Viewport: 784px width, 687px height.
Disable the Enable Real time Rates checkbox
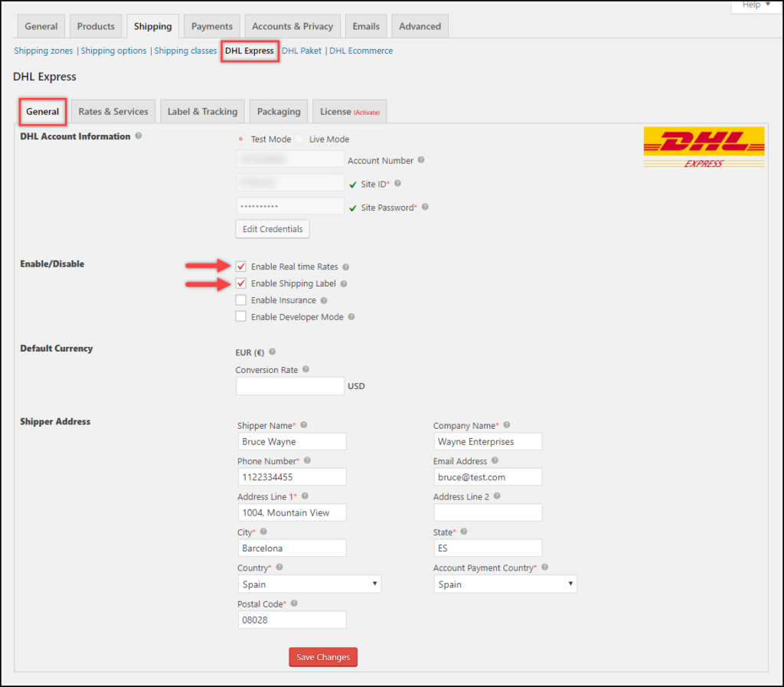tap(241, 266)
